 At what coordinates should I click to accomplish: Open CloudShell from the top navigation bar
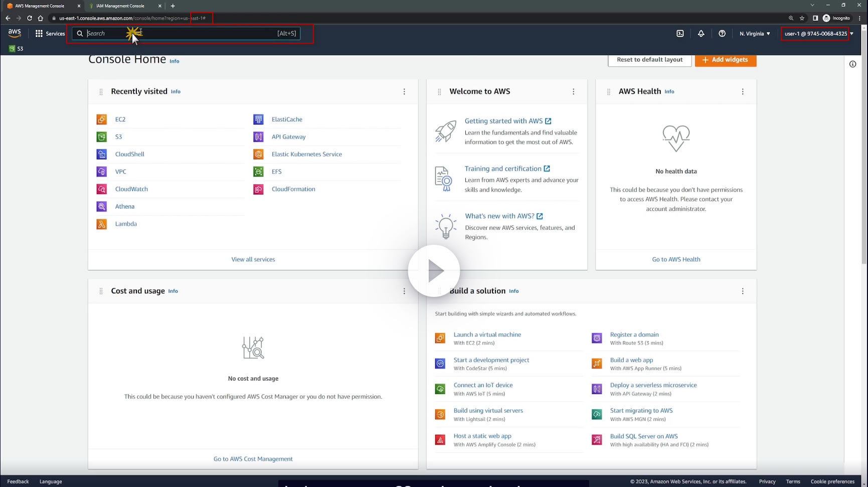[x=680, y=34]
